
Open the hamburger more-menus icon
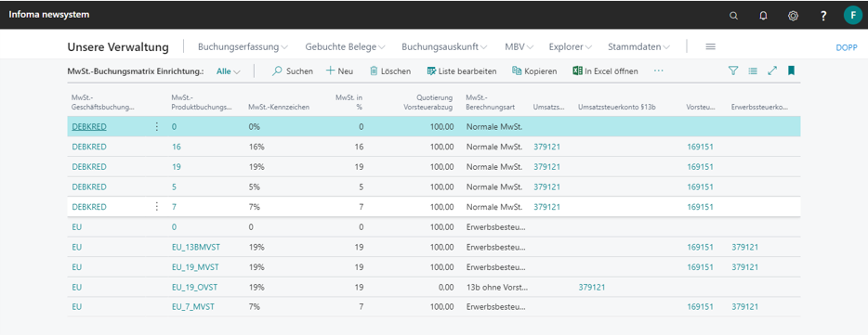click(x=711, y=47)
